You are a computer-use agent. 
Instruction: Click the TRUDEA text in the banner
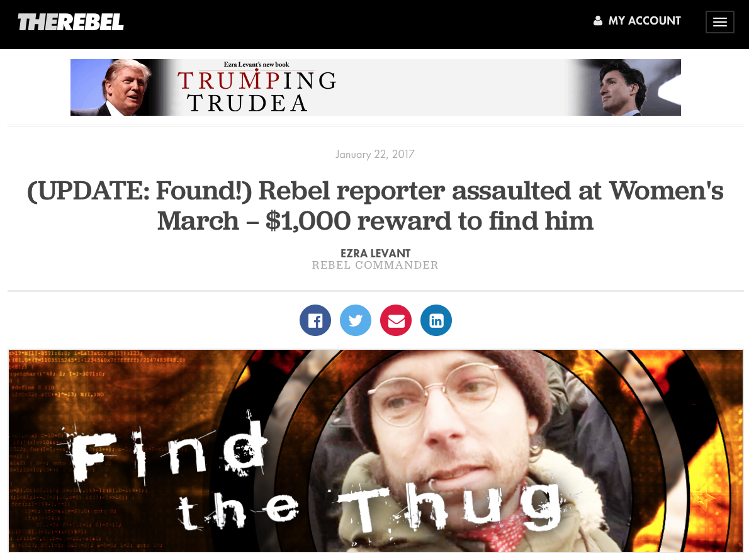(x=247, y=103)
